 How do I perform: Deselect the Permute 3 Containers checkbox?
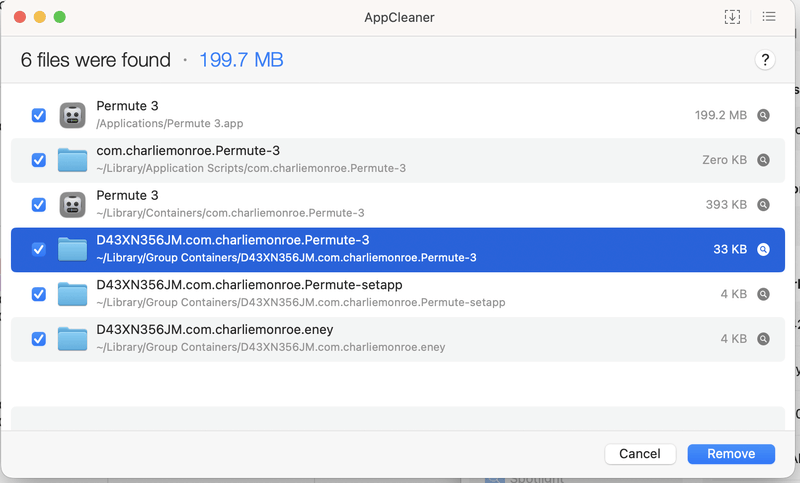pos(39,205)
